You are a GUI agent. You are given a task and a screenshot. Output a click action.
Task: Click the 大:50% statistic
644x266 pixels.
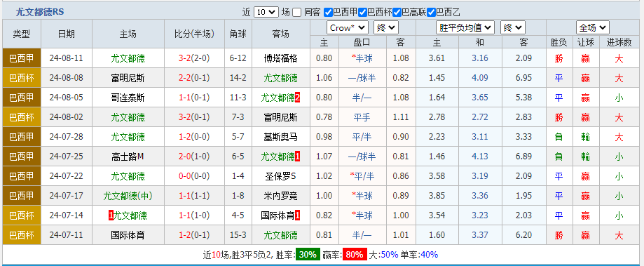pos(383,255)
